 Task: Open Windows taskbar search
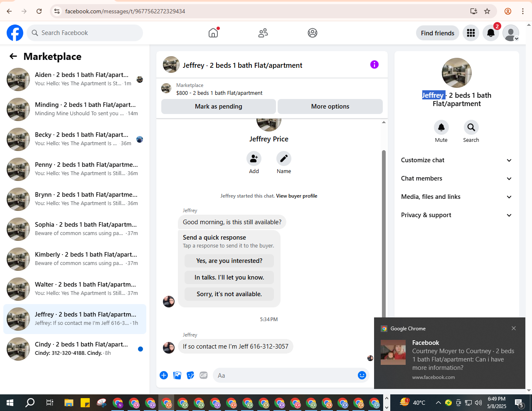point(30,403)
